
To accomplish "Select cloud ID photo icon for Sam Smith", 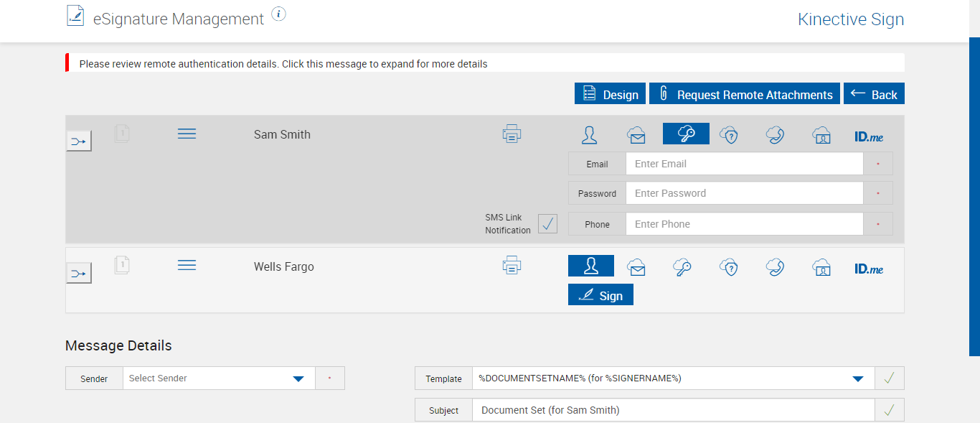I will click(x=821, y=134).
